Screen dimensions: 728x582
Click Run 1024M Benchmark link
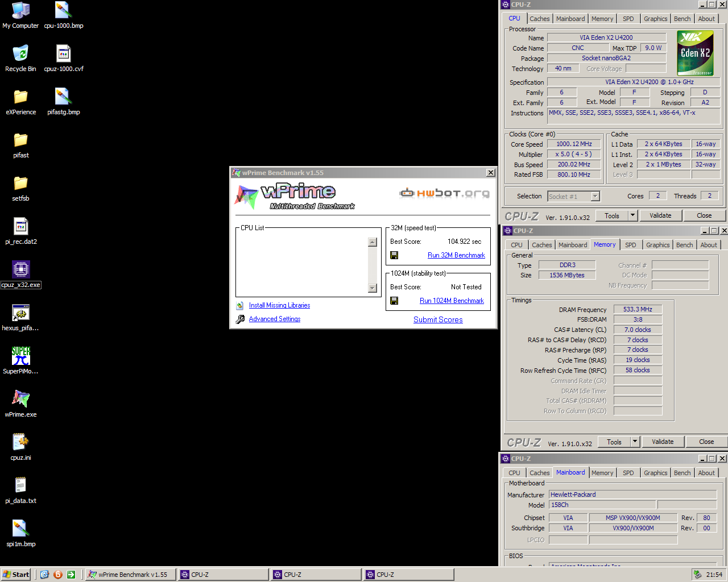pos(452,301)
